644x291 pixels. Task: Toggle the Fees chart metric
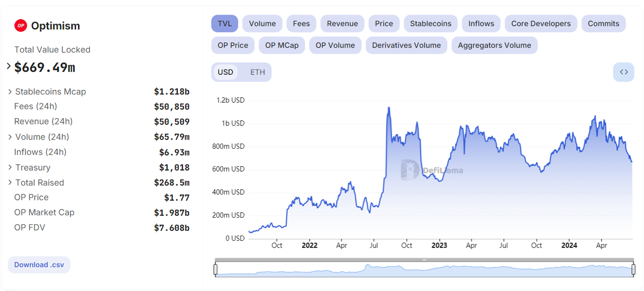click(301, 24)
